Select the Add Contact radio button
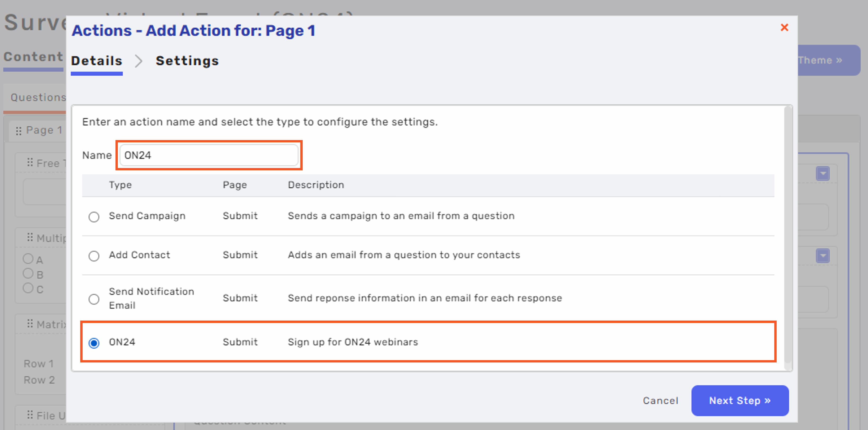This screenshot has width=868, height=430. point(94,256)
